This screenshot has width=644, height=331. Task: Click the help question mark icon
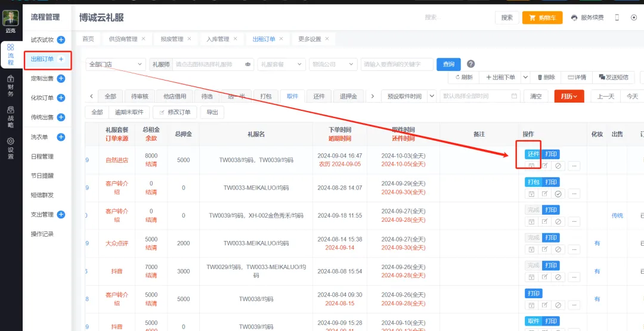coord(470,64)
